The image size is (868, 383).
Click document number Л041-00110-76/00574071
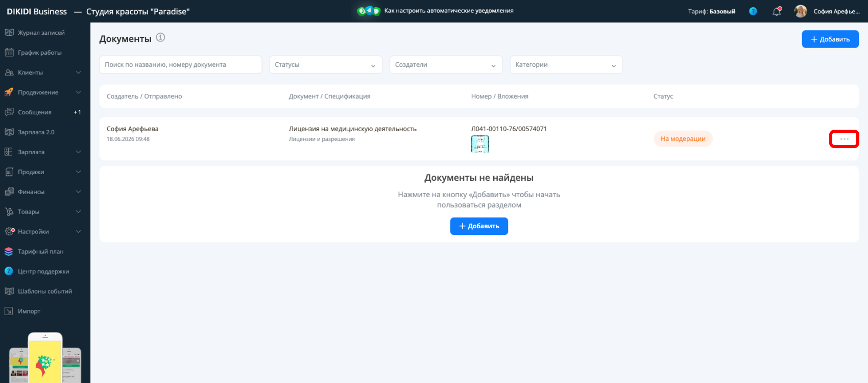point(509,129)
